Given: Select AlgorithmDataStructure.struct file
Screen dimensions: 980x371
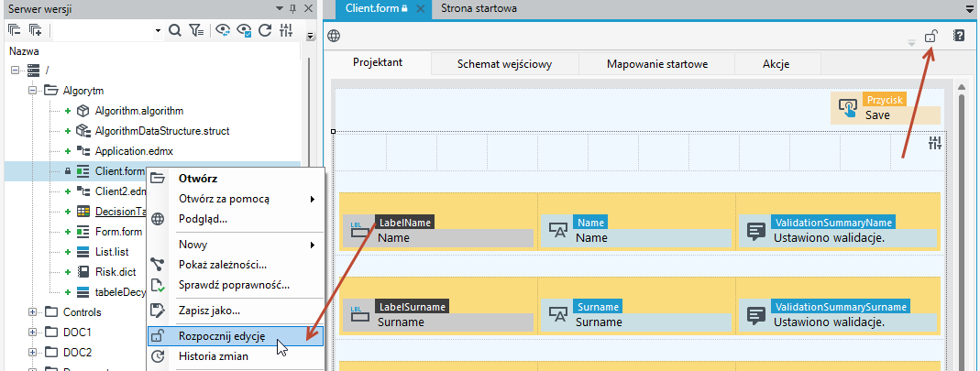Looking at the screenshot, I should (x=162, y=130).
